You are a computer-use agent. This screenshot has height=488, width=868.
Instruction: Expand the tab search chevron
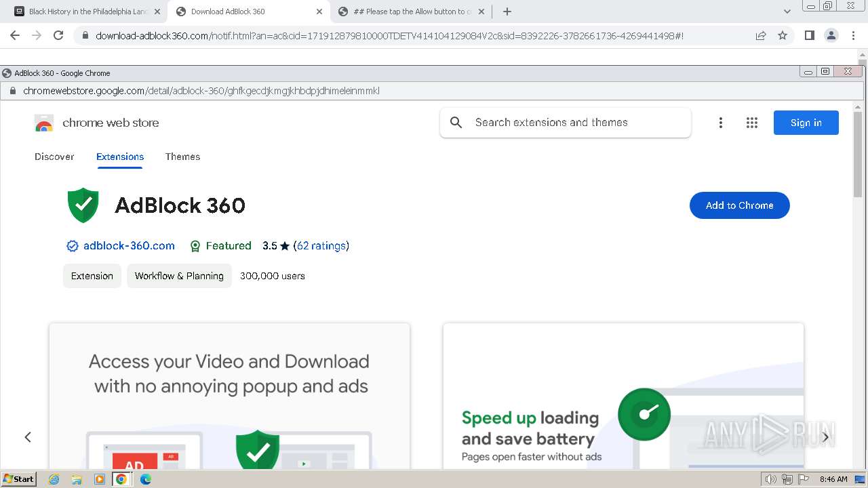point(787,12)
